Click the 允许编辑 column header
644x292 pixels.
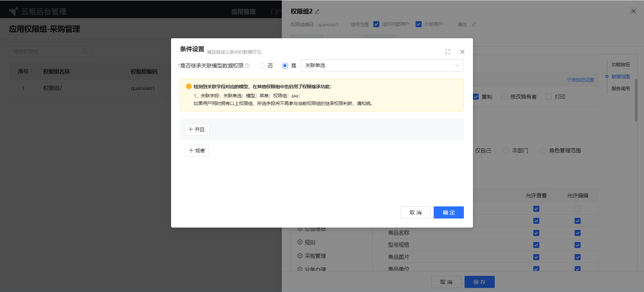[x=578, y=196]
